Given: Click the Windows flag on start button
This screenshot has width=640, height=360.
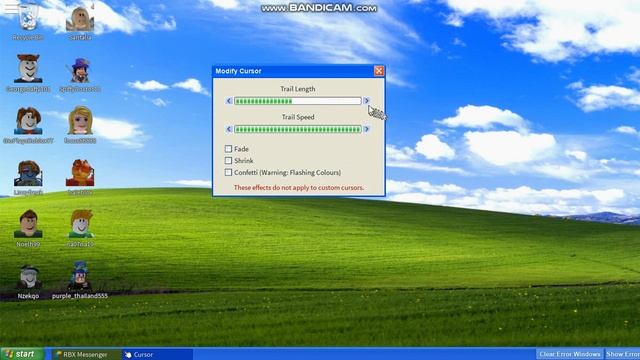Looking at the screenshot, I should coord(9,354).
